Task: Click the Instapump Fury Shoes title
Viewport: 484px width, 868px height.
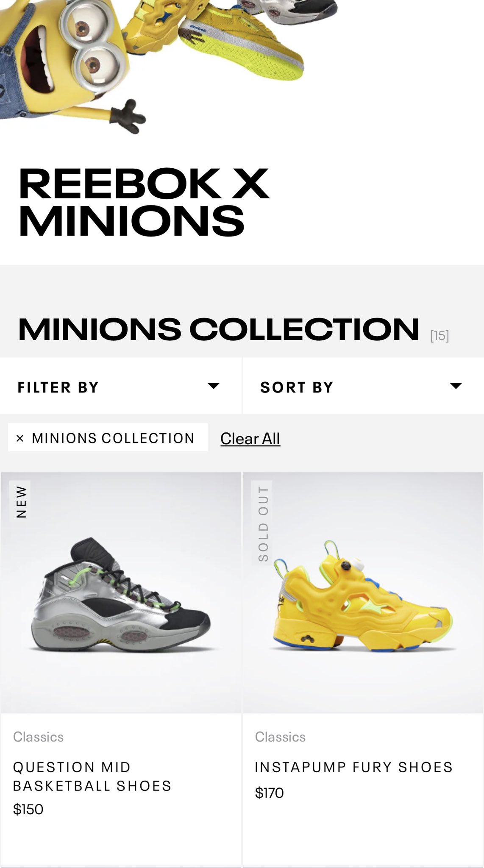Action: 354,767
